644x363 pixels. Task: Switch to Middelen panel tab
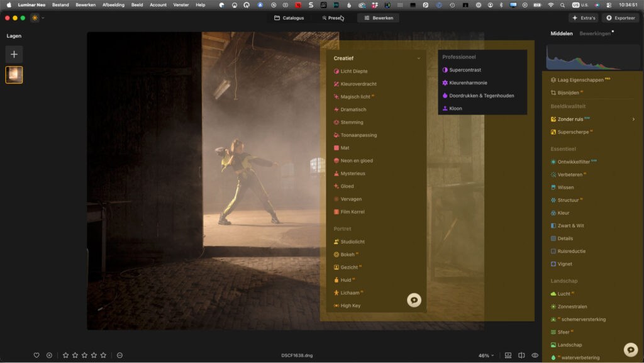click(x=562, y=34)
